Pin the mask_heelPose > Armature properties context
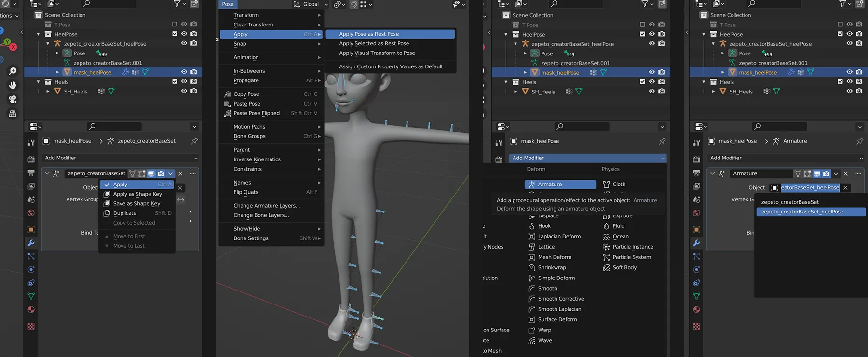The width and height of the screenshot is (868, 357). pos(860,141)
